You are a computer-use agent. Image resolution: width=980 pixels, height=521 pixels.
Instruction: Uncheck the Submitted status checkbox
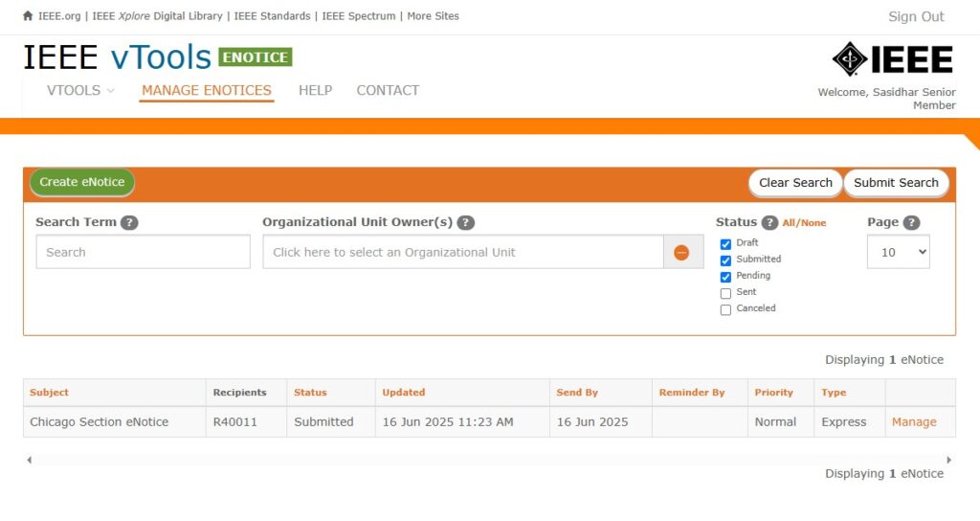[725, 260]
